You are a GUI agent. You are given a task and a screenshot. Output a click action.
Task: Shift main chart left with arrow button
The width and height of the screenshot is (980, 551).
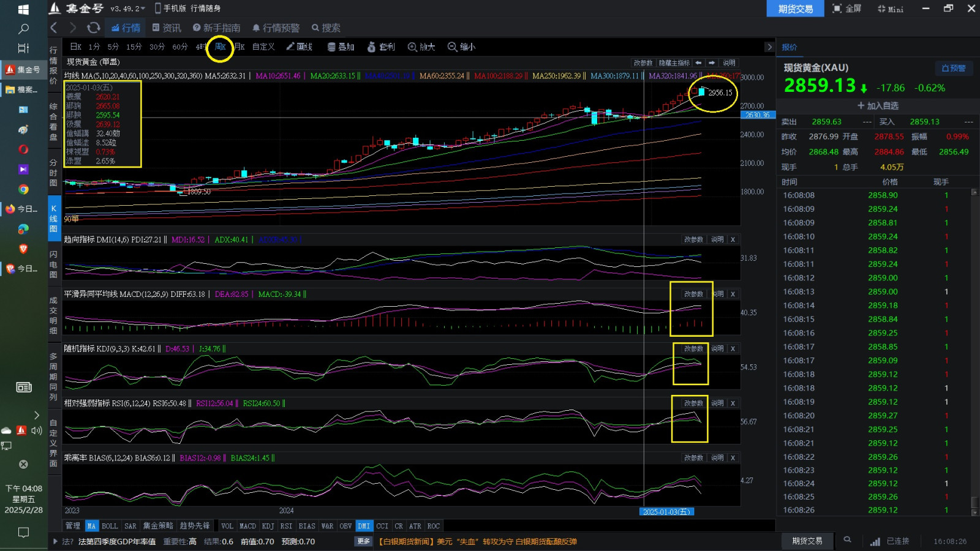[x=698, y=63]
